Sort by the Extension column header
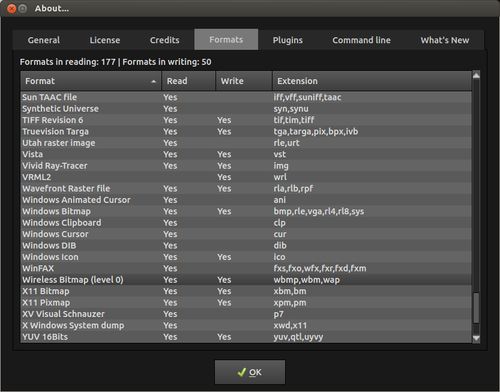500x392 pixels. point(372,81)
